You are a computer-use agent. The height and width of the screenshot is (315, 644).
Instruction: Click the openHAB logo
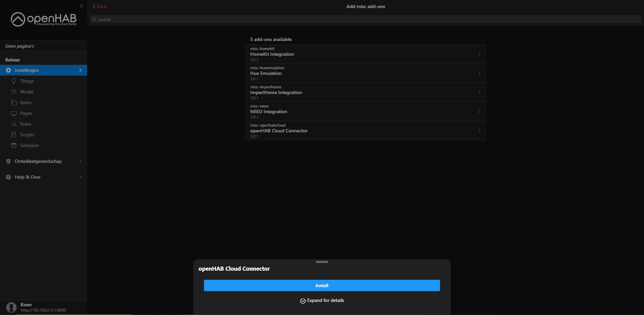point(44,19)
